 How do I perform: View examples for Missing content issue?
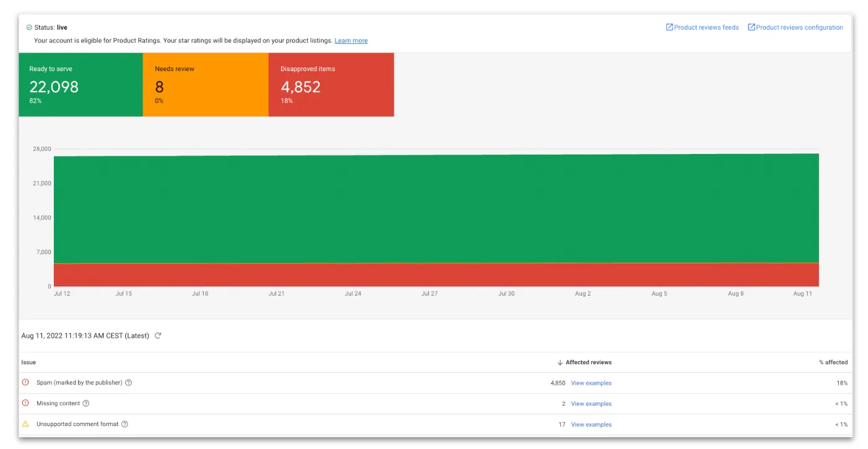coord(591,404)
